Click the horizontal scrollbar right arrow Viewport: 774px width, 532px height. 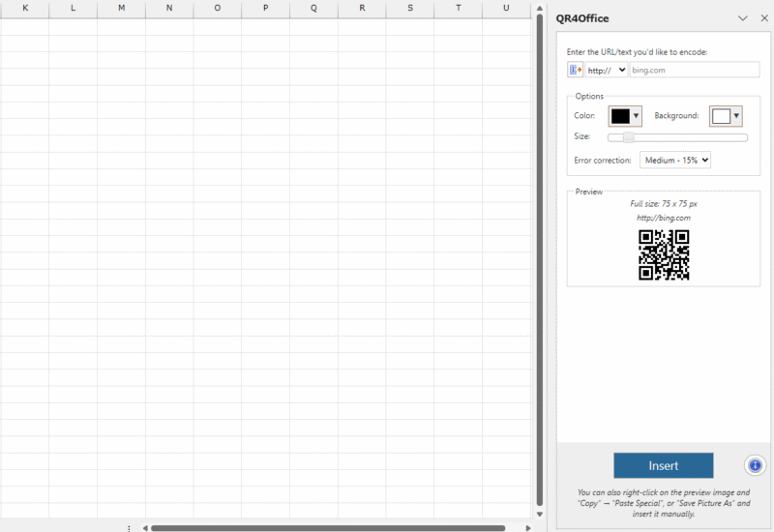pyautogui.click(x=528, y=528)
